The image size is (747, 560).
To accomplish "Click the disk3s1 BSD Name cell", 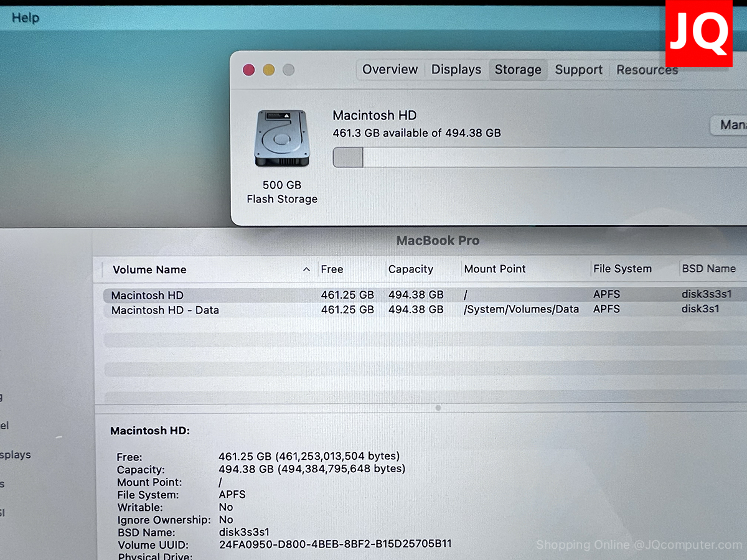I will click(700, 309).
